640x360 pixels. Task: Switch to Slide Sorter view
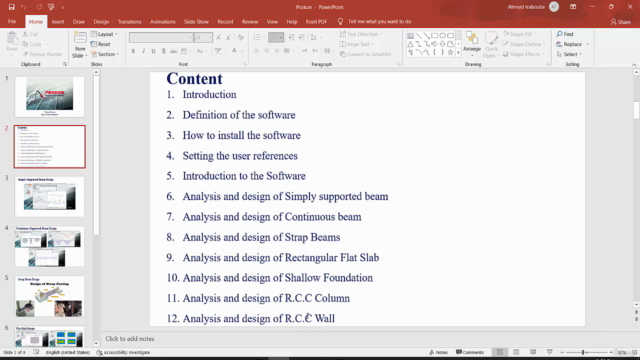516,352
